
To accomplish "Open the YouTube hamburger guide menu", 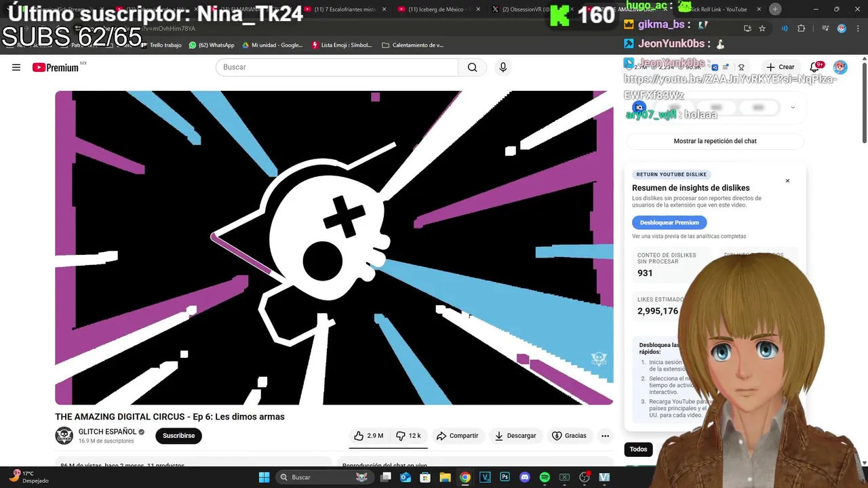I will coord(16,67).
